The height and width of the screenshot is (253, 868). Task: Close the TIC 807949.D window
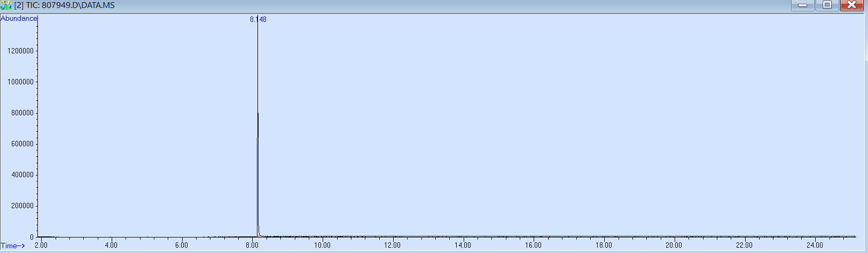tap(851, 5)
